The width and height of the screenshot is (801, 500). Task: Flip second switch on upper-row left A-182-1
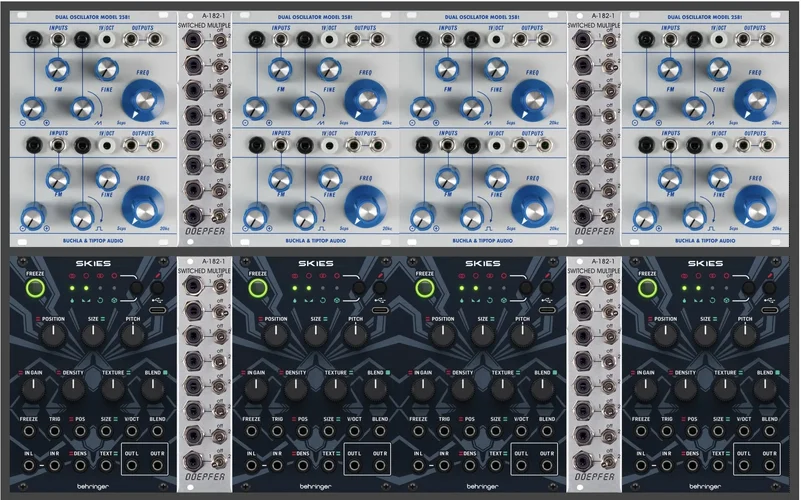tap(220, 65)
